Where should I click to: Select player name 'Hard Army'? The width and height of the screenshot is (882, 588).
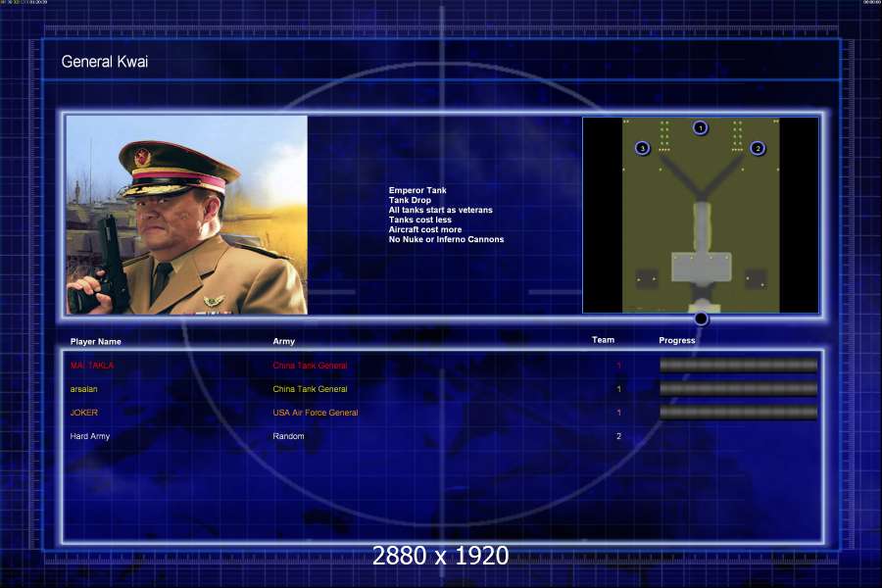90,436
